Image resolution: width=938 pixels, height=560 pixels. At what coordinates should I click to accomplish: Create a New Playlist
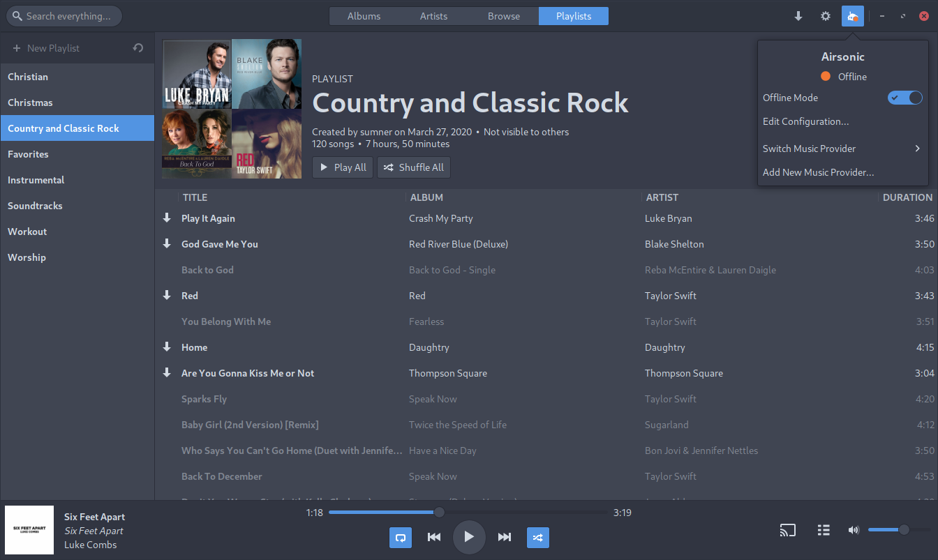coord(46,48)
